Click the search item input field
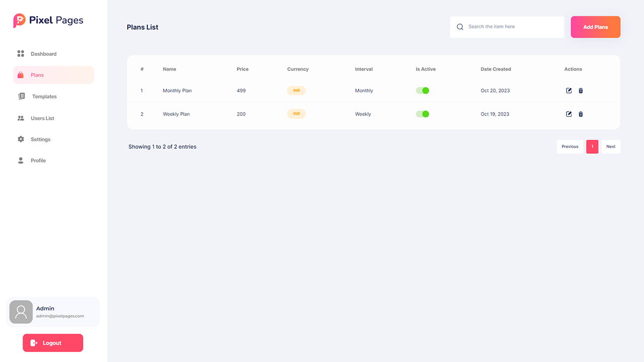The width and height of the screenshot is (644, 362). [513, 27]
